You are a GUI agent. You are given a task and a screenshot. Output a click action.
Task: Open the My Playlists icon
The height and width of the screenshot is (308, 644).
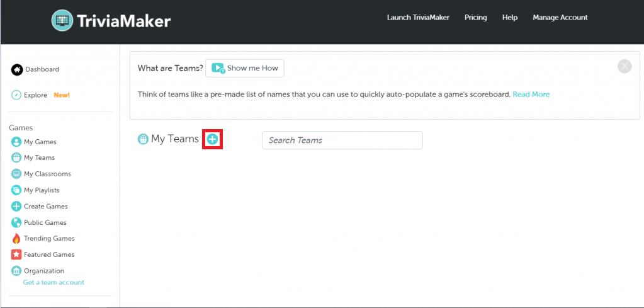point(16,190)
